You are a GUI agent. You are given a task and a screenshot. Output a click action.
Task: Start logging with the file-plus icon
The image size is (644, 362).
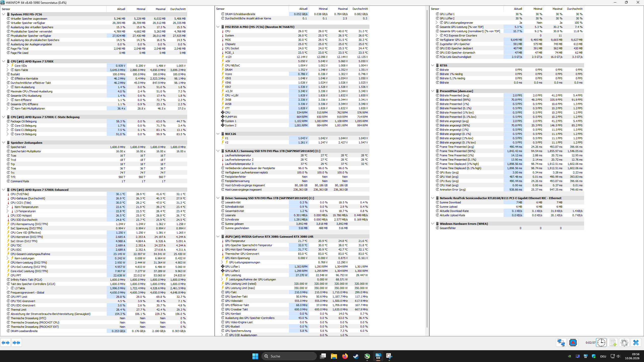613,343
